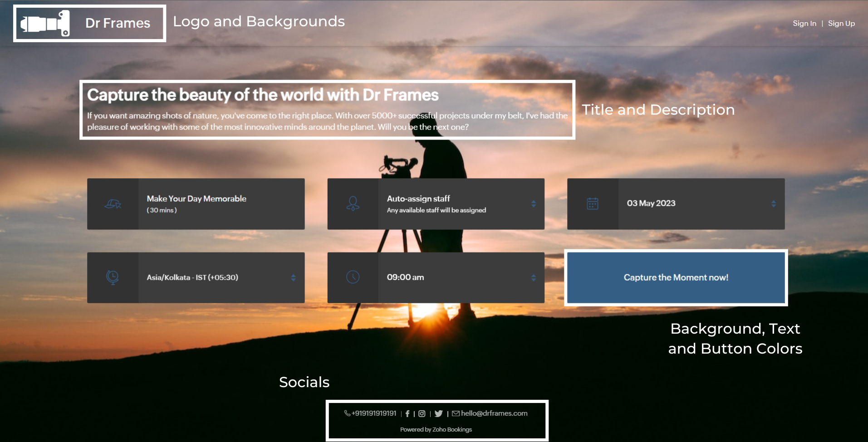
Task: Click the phone icon beside the phone number
Action: [x=347, y=413]
